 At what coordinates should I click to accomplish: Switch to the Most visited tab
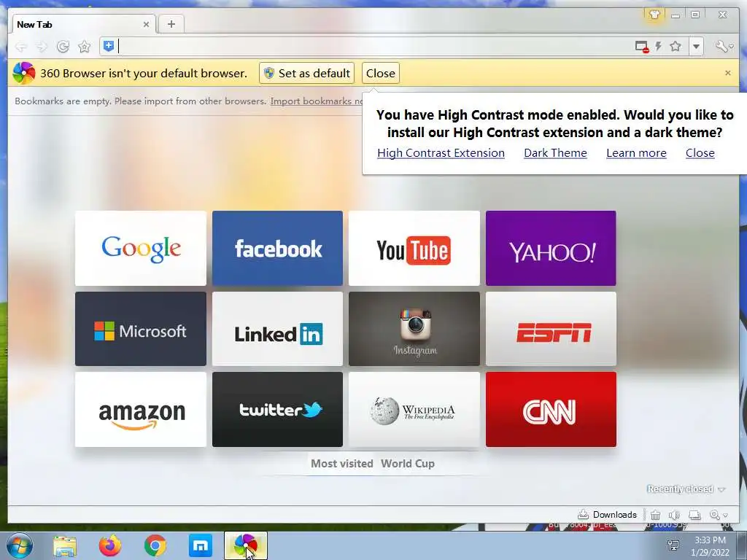tap(341, 463)
